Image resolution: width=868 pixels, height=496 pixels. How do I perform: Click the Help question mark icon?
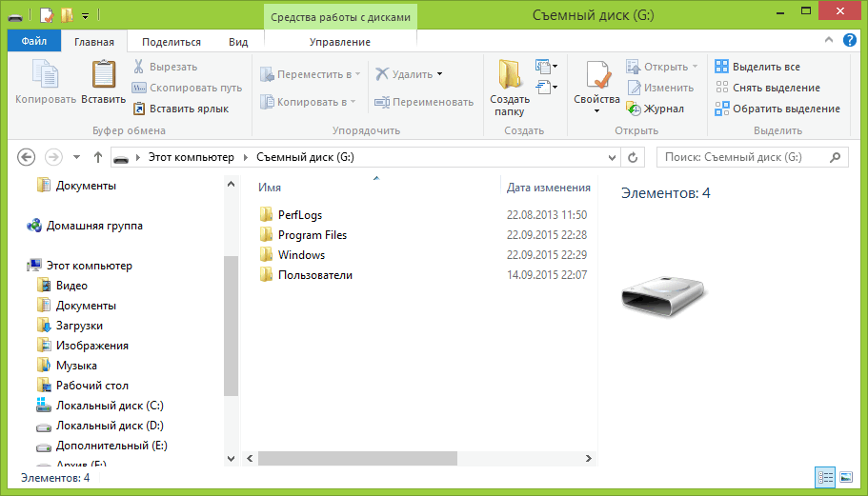pos(848,42)
